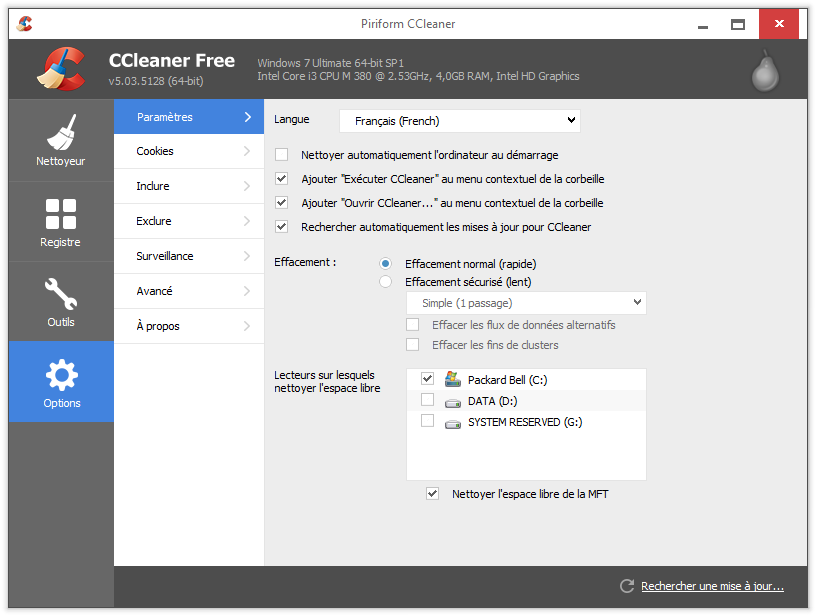816x616 pixels.
Task: Switch to the Surveillance tab
Action: click(189, 256)
